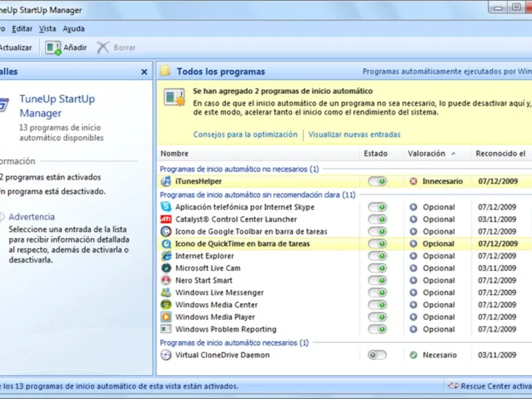
Task: Sort by the Reconocido el column header
Action: 501,154
